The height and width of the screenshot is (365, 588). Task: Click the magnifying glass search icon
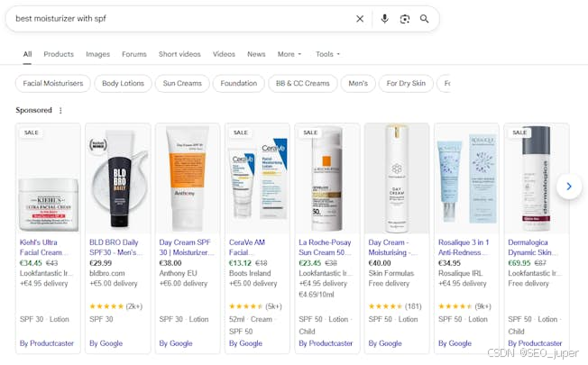[x=424, y=19]
